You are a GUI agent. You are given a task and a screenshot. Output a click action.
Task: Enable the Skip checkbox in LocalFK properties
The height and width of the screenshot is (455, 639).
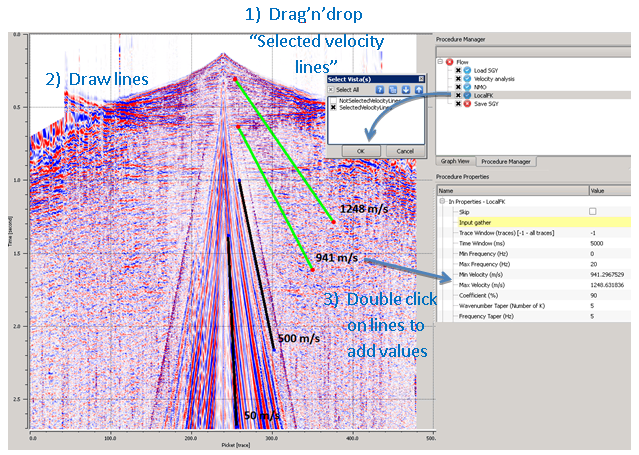pyautogui.click(x=593, y=212)
